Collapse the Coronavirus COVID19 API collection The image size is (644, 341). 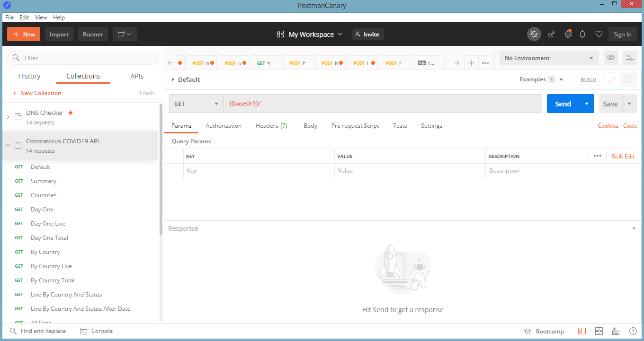(x=8, y=146)
